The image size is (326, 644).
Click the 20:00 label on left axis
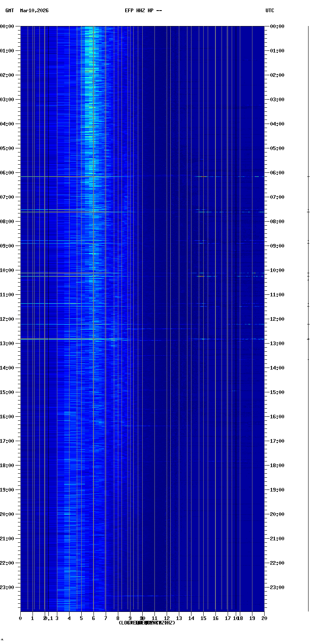click(8, 514)
